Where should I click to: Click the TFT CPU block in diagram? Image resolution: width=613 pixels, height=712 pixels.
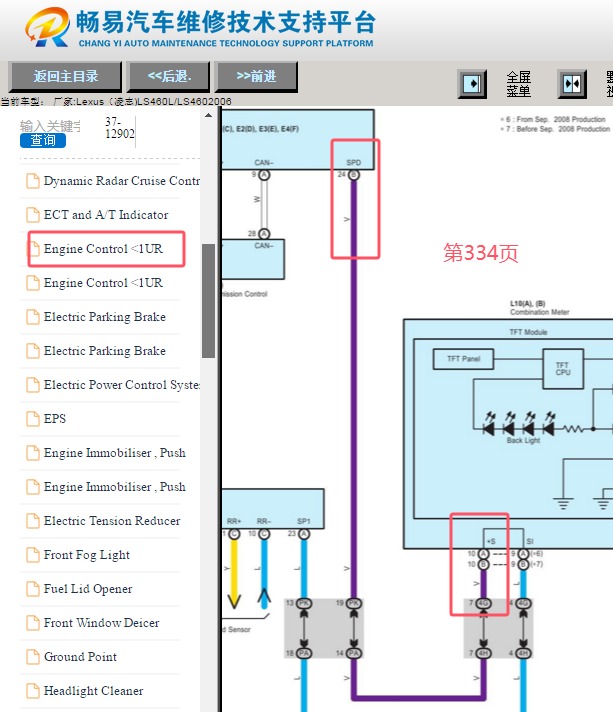coord(563,369)
